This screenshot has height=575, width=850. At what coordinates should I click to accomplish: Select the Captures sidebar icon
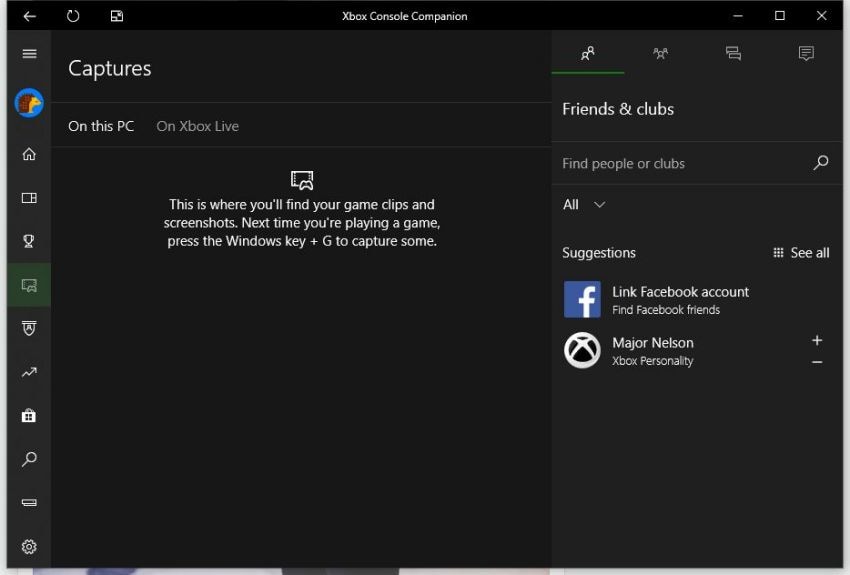[29, 285]
